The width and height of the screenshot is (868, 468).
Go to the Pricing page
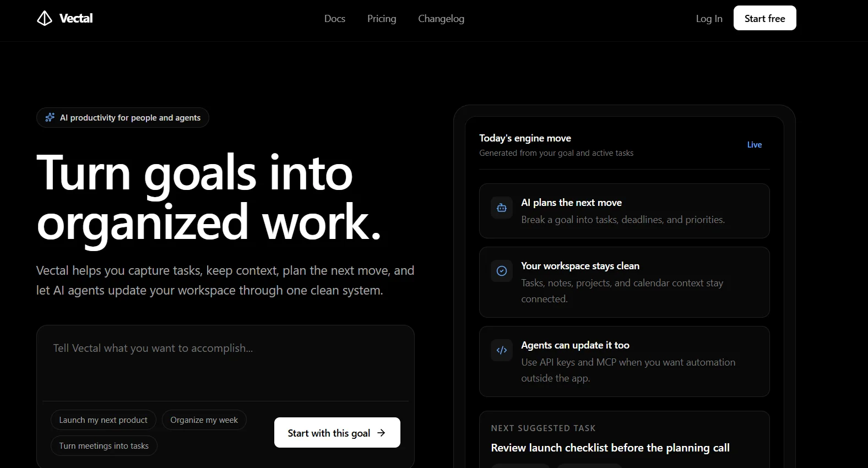tap(382, 19)
